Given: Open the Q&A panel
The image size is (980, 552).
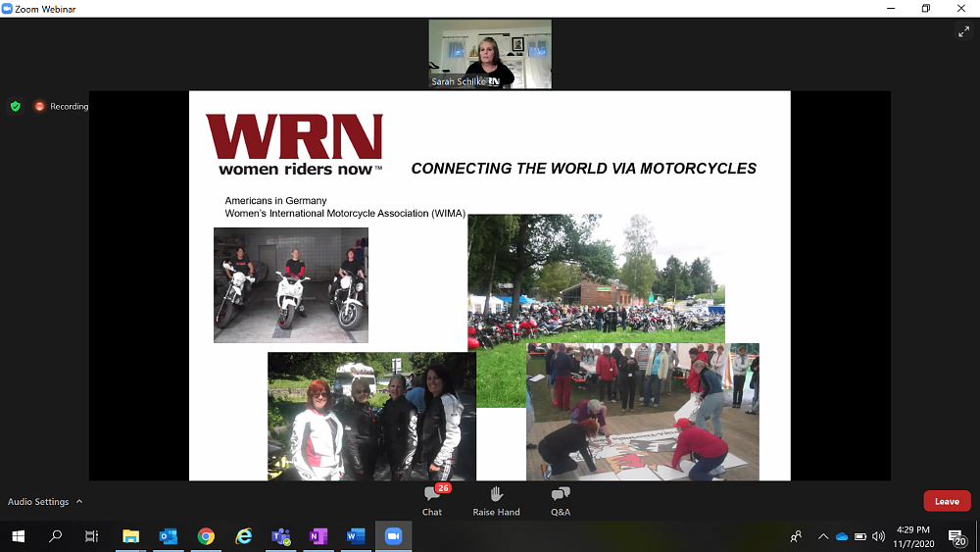Looking at the screenshot, I should [x=561, y=501].
